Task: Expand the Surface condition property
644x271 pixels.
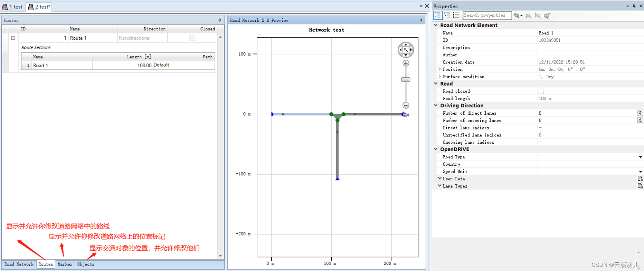Action: click(x=440, y=76)
